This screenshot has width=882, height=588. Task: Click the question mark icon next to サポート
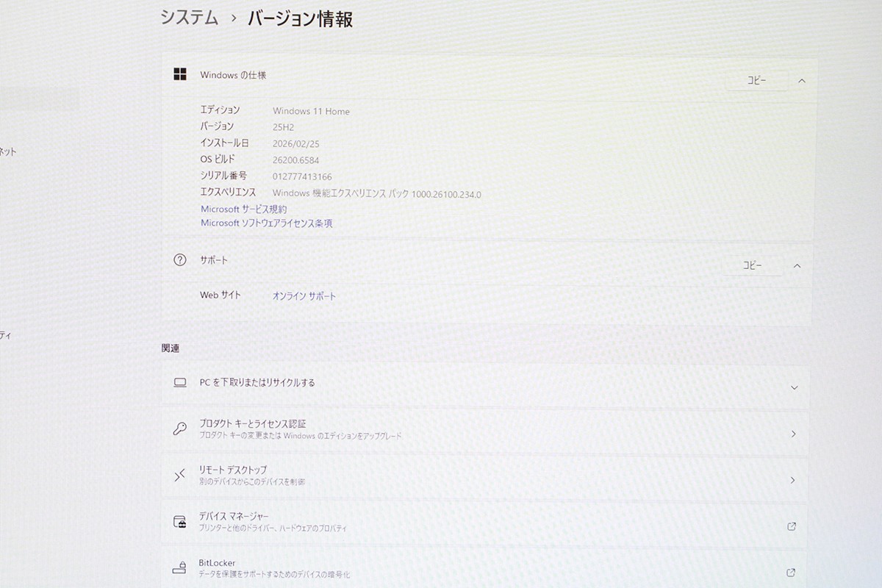(179, 259)
